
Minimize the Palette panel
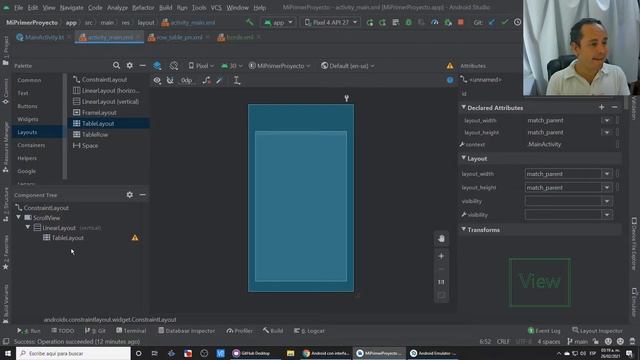click(x=142, y=65)
